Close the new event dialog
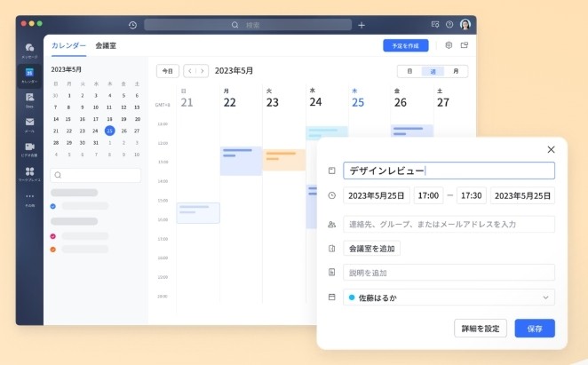Image resolution: width=588 pixels, height=365 pixels. click(x=551, y=150)
